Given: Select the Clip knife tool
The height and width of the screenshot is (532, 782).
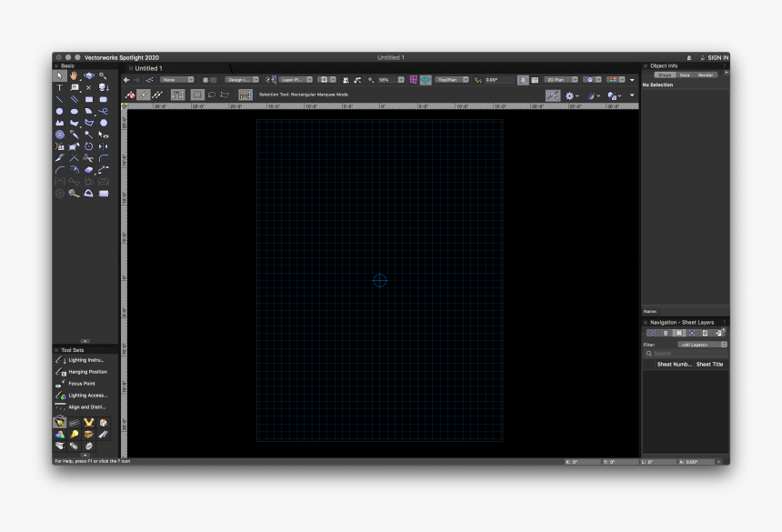Looking at the screenshot, I should [59, 158].
